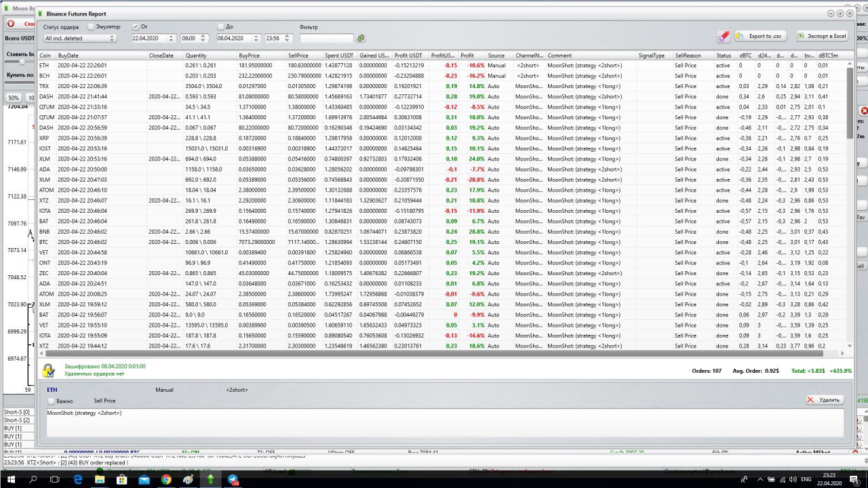Viewport: 868px width, 488px height.
Task: Click the Удалить button
Action: coord(825,400)
